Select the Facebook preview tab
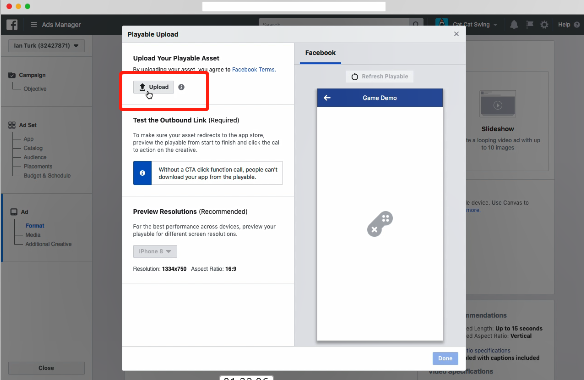Viewport: 584px width, 380px height. [320, 53]
